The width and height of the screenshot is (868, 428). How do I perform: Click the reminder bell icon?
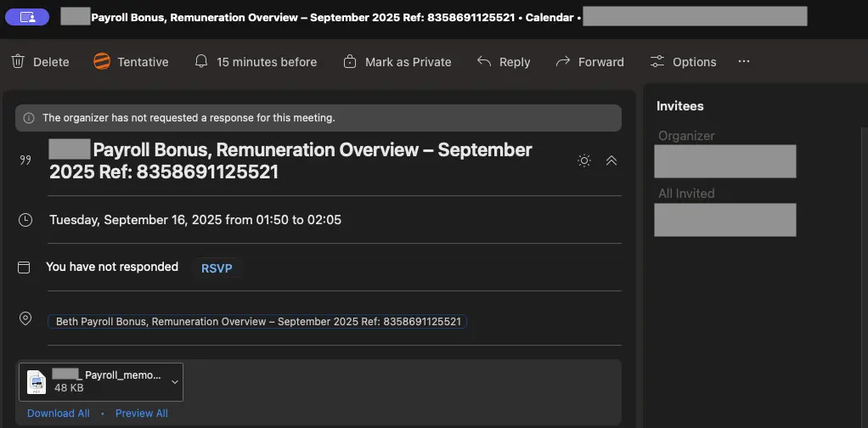pos(201,62)
